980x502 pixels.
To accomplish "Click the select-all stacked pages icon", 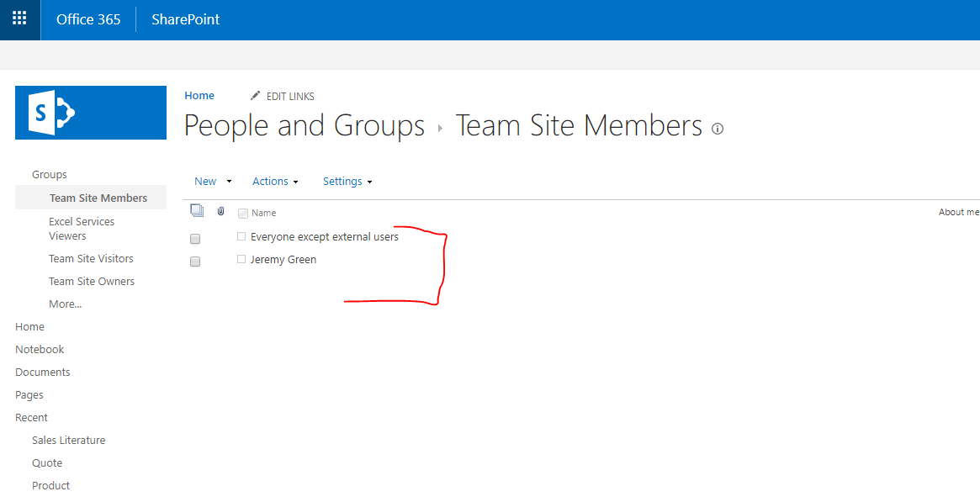I will pos(197,211).
